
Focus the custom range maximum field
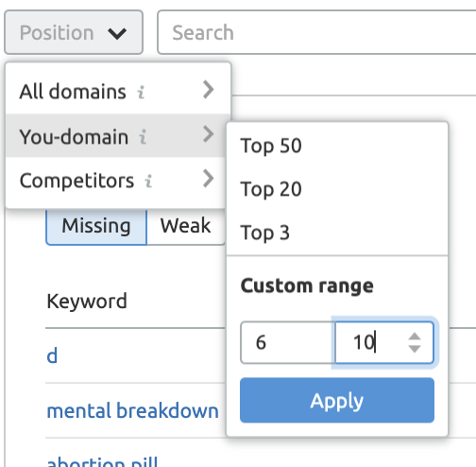pyautogui.click(x=384, y=342)
